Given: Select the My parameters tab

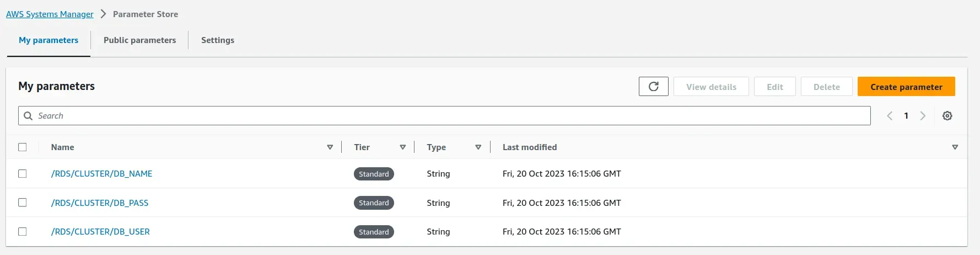Looking at the screenshot, I should 49,40.
